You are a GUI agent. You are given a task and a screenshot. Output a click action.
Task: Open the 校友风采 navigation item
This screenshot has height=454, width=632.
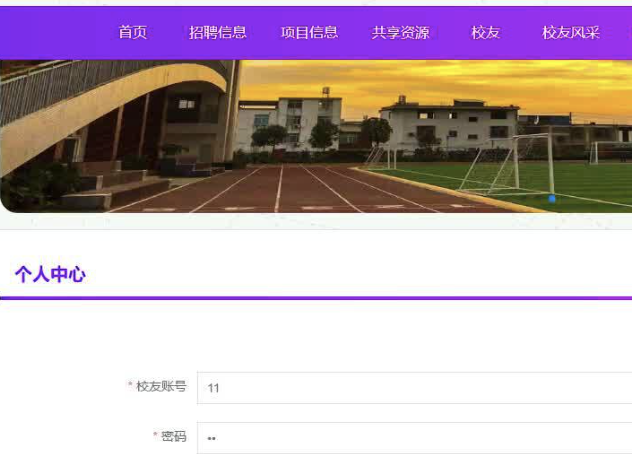click(571, 33)
